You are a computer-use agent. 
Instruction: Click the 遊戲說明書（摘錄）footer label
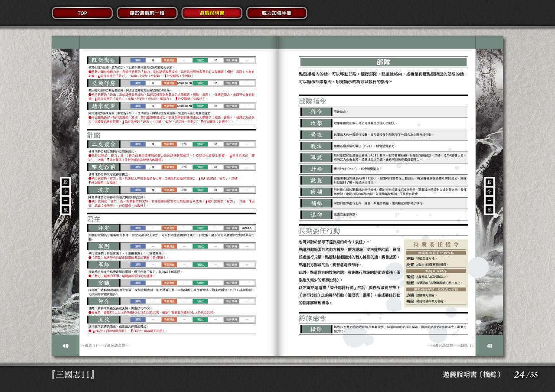click(472, 375)
